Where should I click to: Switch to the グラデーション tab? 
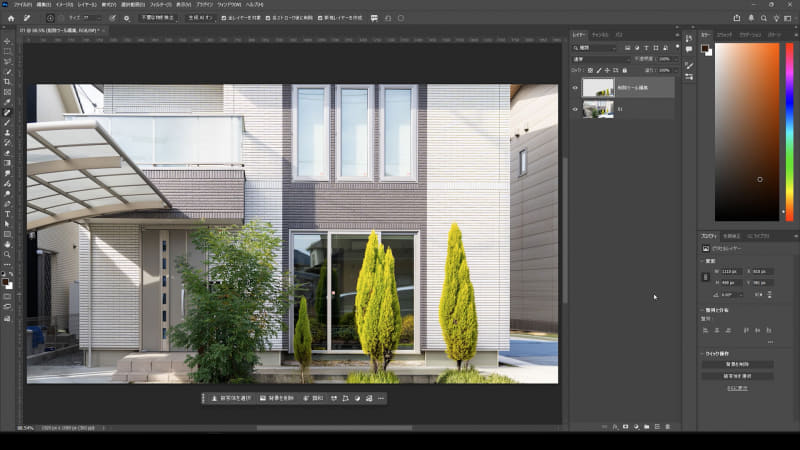pyautogui.click(x=750, y=35)
